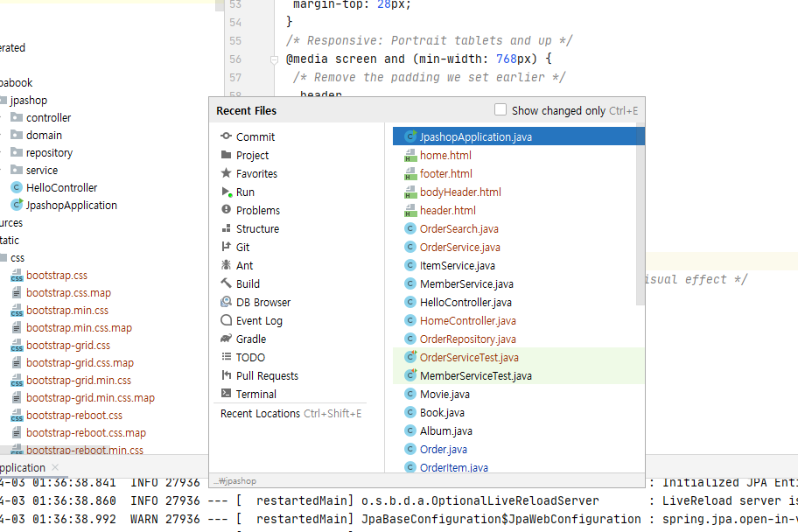Select the css folder in project tree
Viewport: 798px width, 532px height.
click(x=13, y=257)
